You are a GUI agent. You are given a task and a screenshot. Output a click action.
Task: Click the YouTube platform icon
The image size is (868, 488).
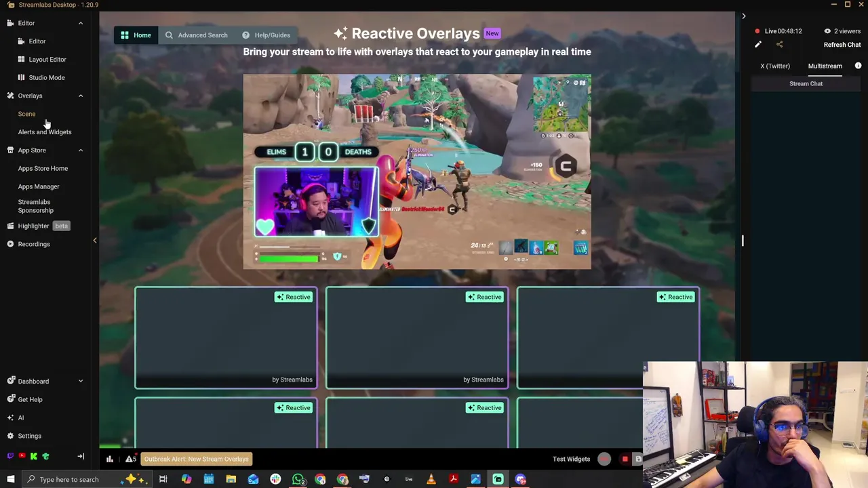click(x=22, y=456)
